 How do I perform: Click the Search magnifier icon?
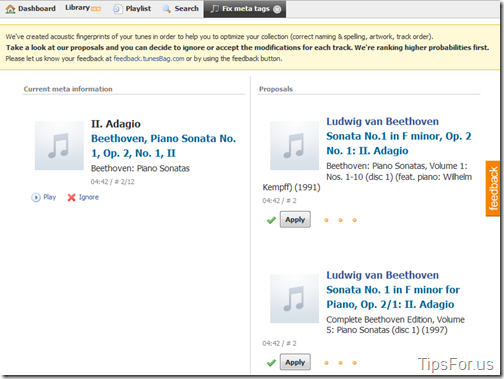pos(166,9)
